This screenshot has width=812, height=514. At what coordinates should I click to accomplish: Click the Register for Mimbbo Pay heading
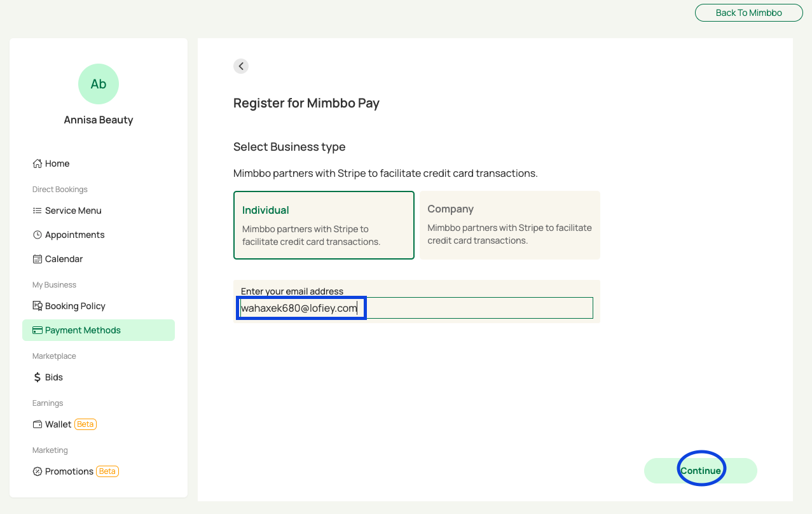pyautogui.click(x=306, y=103)
